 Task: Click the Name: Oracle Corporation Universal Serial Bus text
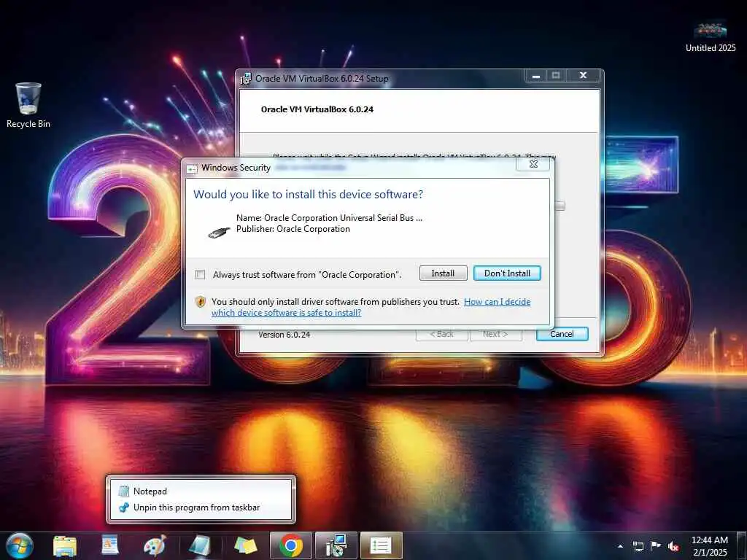[x=329, y=217]
